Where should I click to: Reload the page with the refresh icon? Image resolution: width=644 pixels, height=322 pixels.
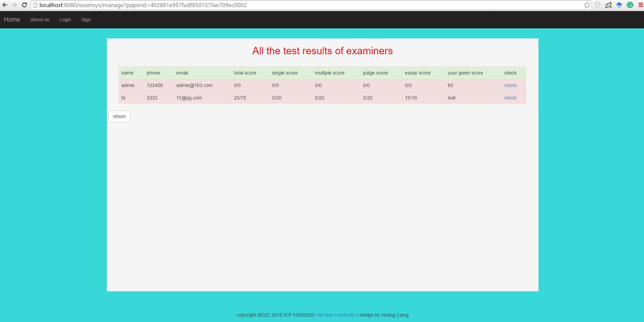[24, 5]
